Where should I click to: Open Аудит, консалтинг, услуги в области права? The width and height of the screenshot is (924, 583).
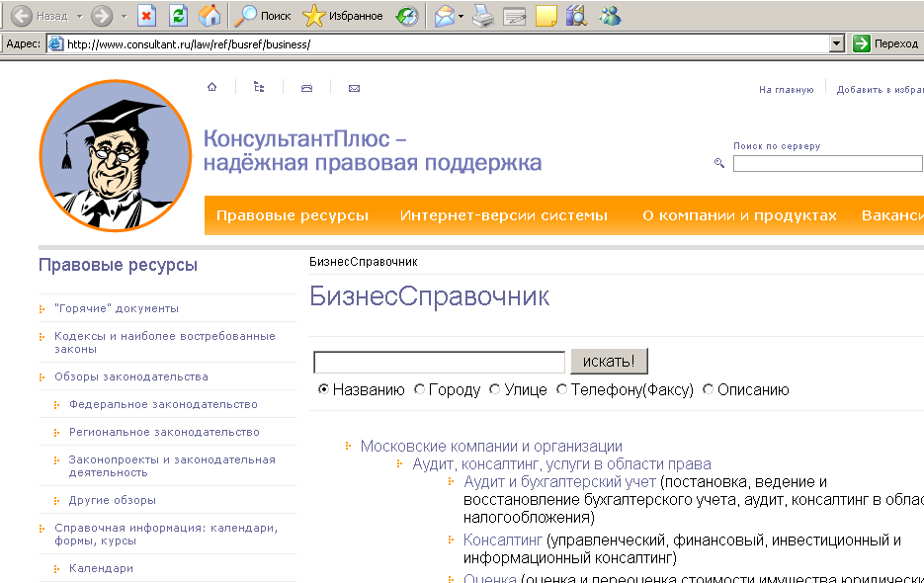561,463
